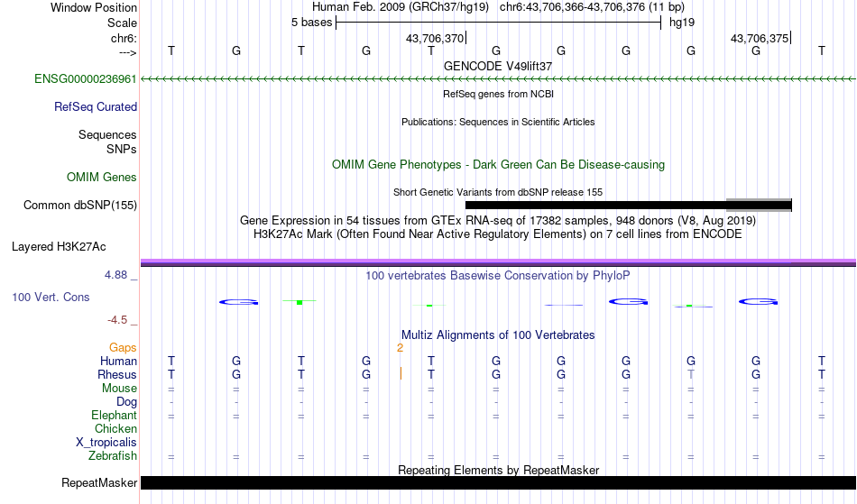
Task: Open the Layered H3K27Ac track label
Action: coord(59,247)
